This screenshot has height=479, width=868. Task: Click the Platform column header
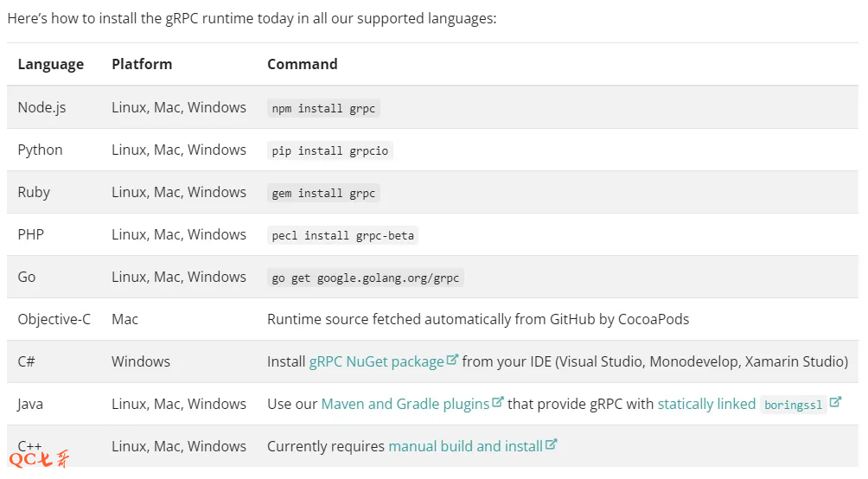click(x=142, y=64)
